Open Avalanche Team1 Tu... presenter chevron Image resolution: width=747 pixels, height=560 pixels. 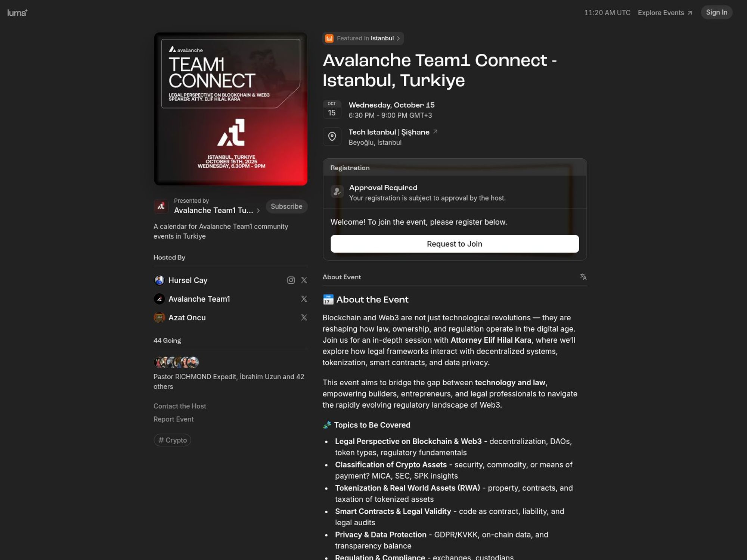258,211
